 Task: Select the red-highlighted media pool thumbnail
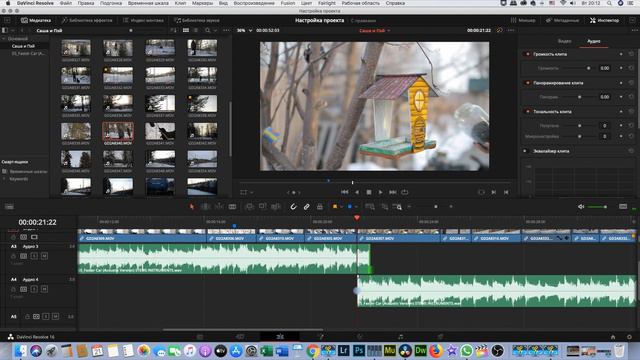coord(118,131)
